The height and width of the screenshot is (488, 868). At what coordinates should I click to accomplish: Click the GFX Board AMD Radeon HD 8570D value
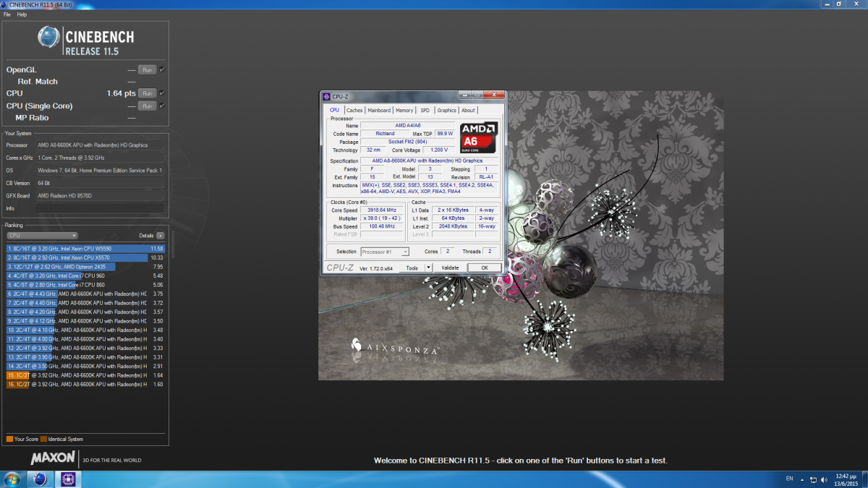100,196
